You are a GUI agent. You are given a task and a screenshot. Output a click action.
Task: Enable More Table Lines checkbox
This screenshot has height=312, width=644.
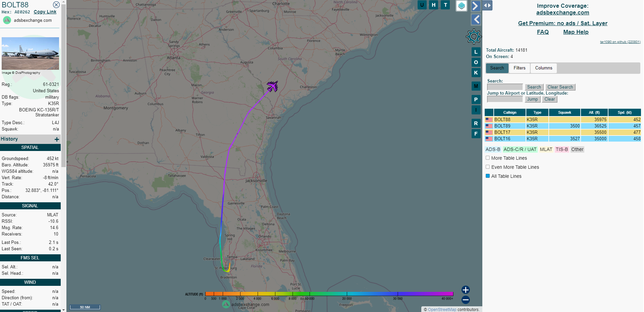tap(488, 158)
